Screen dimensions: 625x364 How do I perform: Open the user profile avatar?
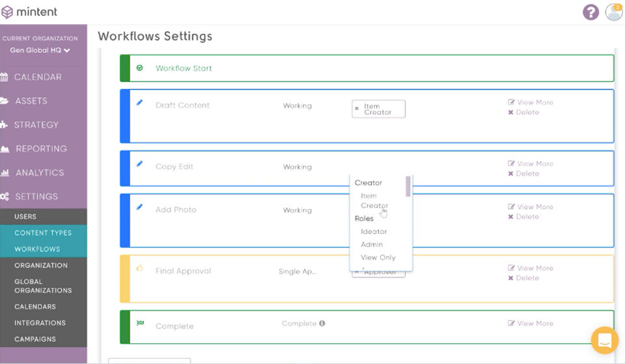(x=614, y=12)
